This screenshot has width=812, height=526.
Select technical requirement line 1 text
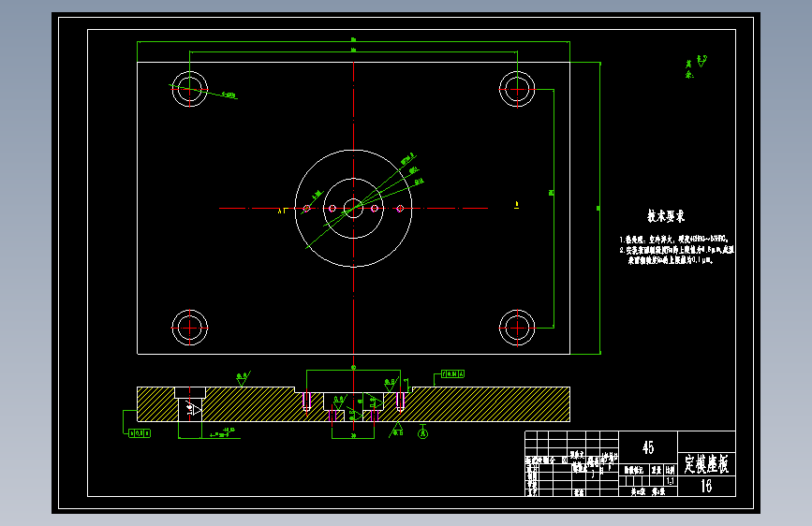point(674,240)
